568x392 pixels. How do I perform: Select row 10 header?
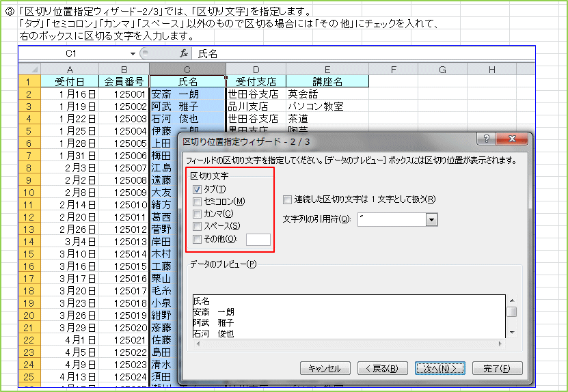29,192
